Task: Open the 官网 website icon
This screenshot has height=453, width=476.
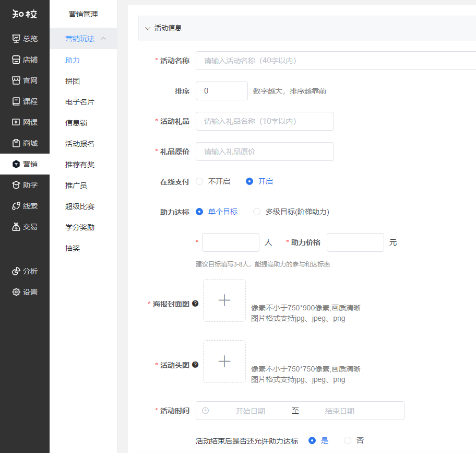Action: (16, 80)
